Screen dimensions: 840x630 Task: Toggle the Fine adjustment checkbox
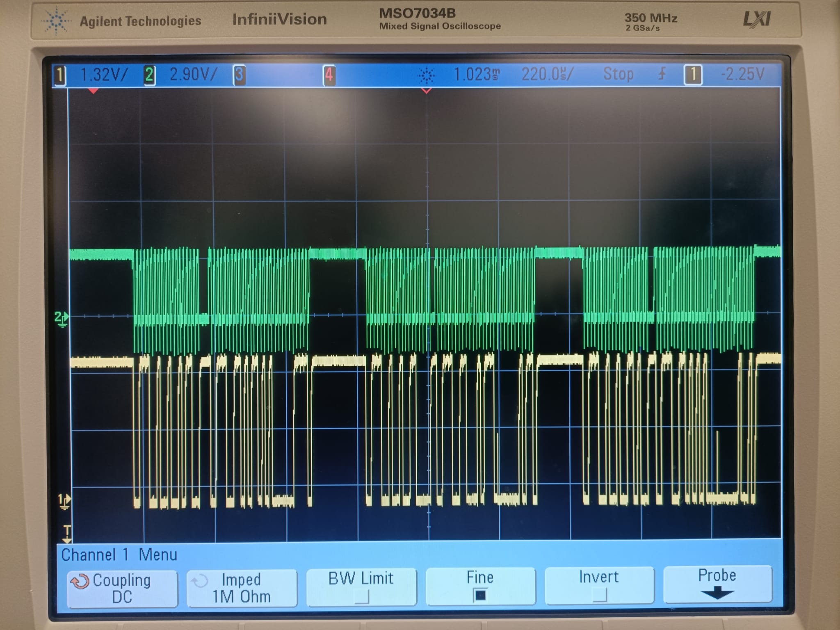coord(480,595)
